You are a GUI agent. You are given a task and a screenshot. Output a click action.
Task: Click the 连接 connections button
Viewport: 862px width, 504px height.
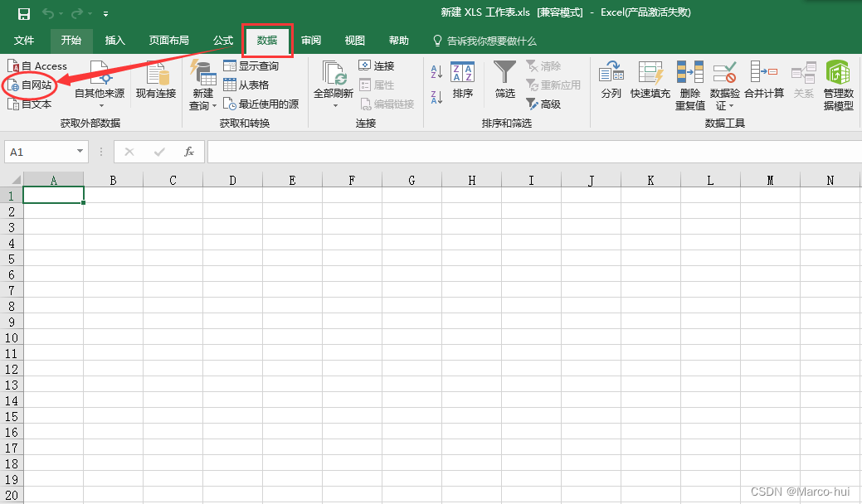point(377,65)
